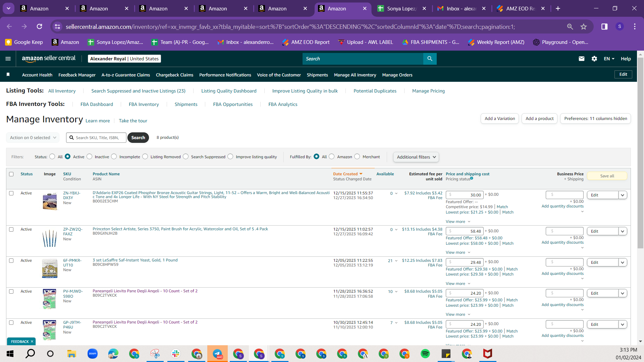The image size is (644, 362).
Task: Go back with the browser back arrow
Action: pos(9,26)
